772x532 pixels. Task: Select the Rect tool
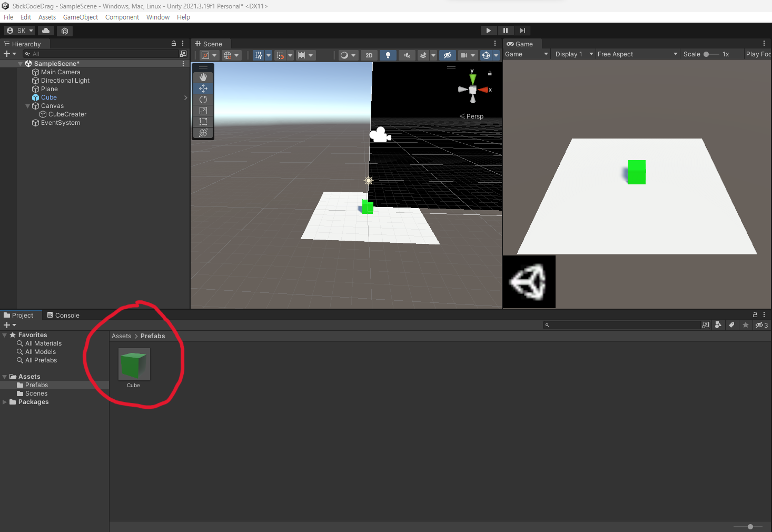(203, 121)
